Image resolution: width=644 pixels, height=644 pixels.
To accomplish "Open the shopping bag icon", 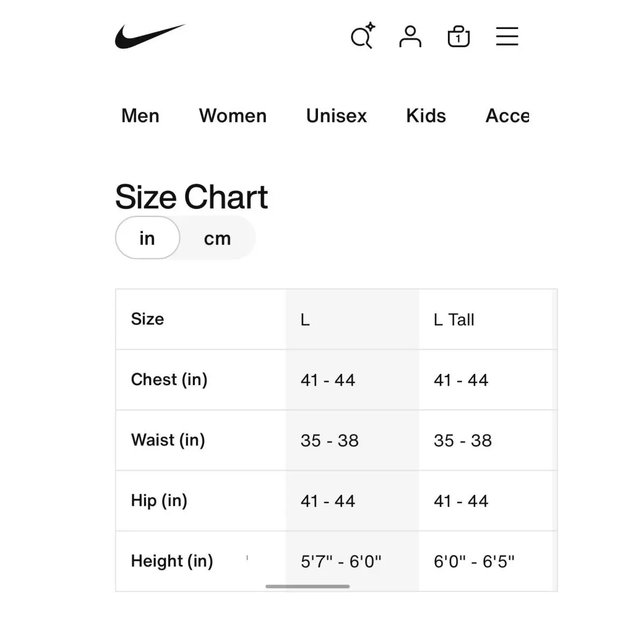I will click(x=458, y=37).
